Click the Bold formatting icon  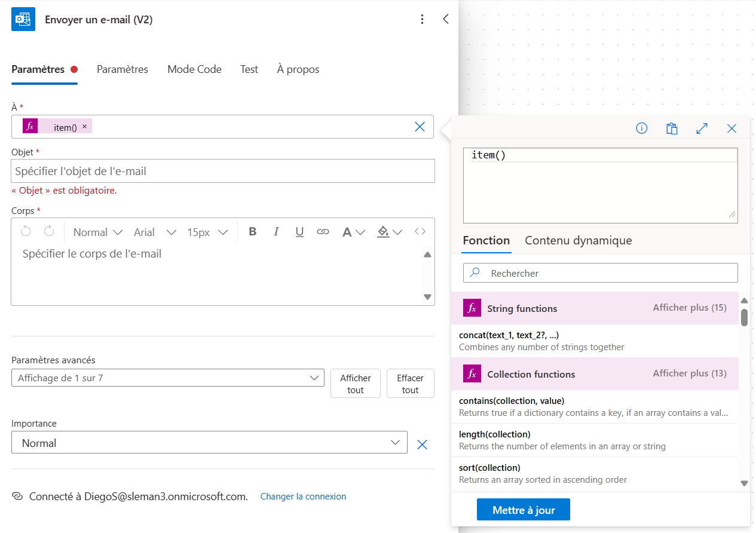coord(252,232)
